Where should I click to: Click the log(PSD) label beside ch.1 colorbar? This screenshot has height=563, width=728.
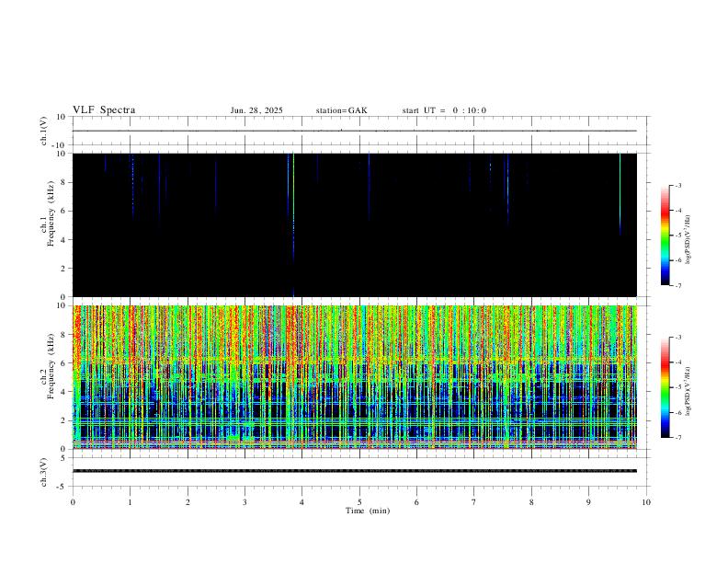688,240
